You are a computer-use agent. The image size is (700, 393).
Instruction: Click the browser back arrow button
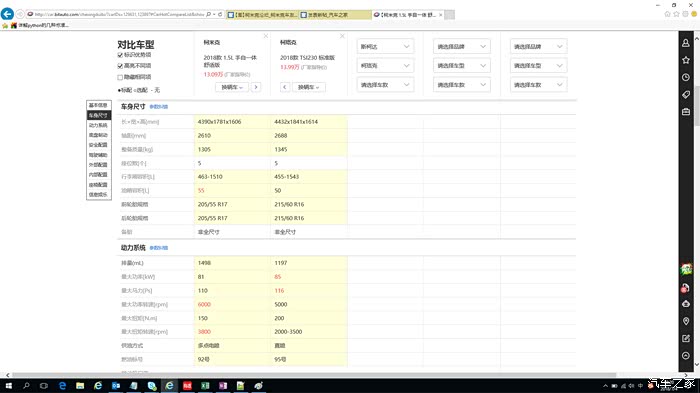7,14
